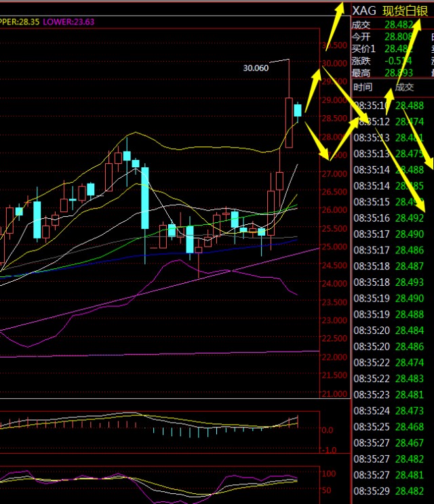Click the 27.000 price axis label

[x=334, y=174]
